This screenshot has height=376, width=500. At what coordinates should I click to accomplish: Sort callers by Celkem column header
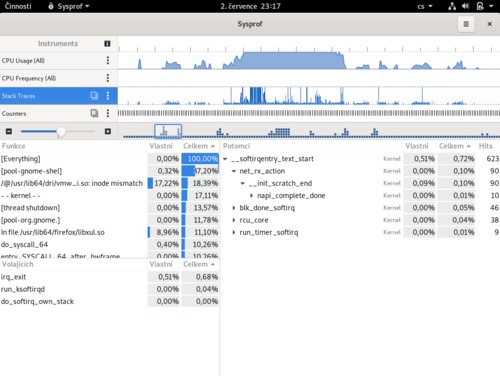tap(199, 264)
